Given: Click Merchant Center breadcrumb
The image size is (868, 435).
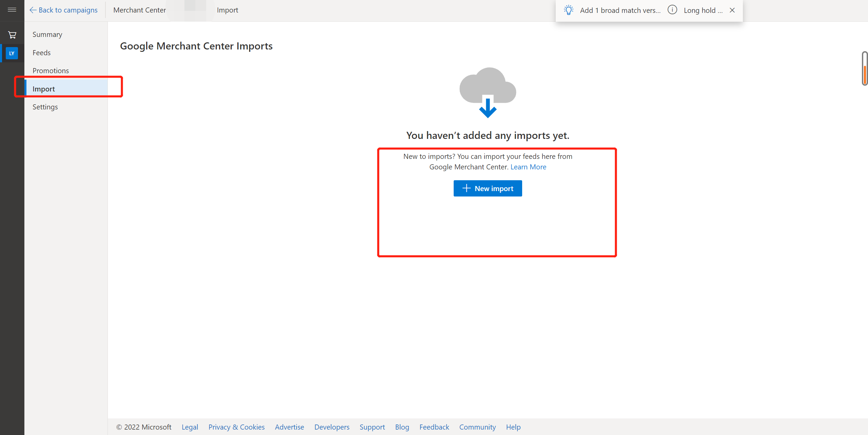Looking at the screenshot, I should click(140, 10).
